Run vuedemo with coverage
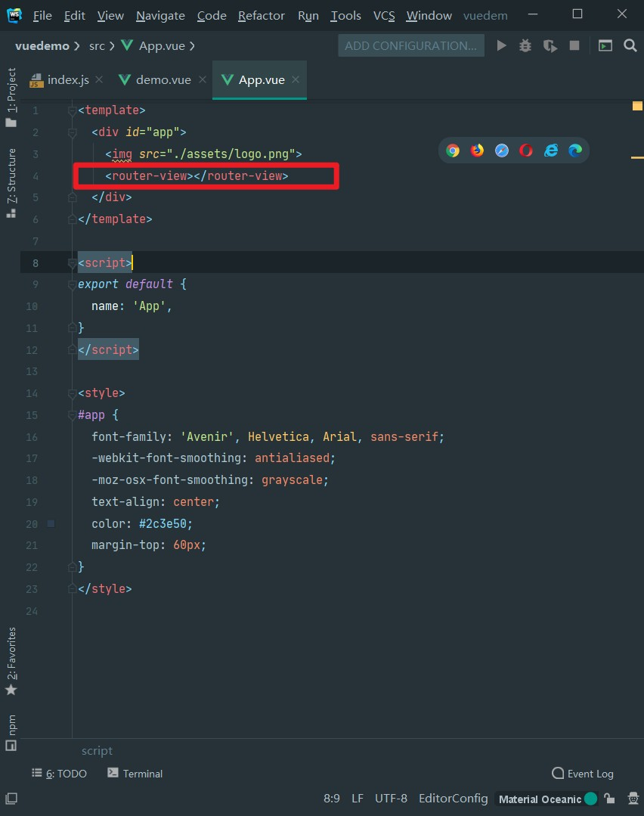The height and width of the screenshot is (816, 644). tap(549, 45)
